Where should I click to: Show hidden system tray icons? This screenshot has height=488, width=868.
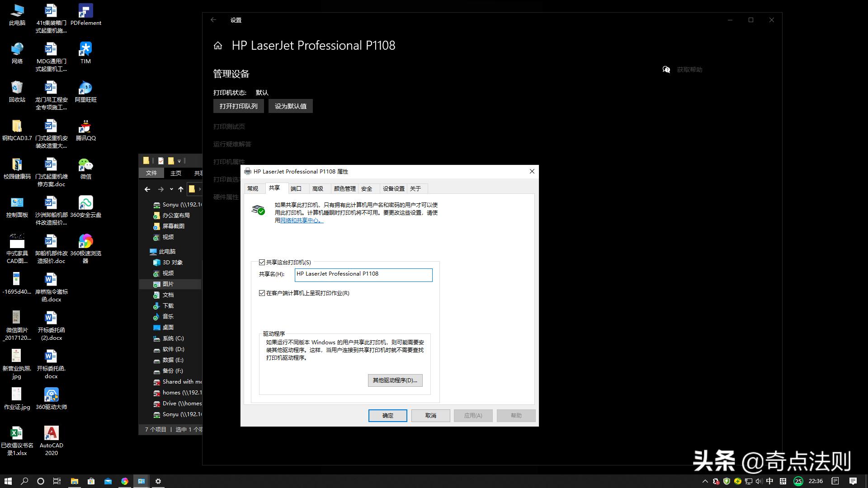[705, 481]
